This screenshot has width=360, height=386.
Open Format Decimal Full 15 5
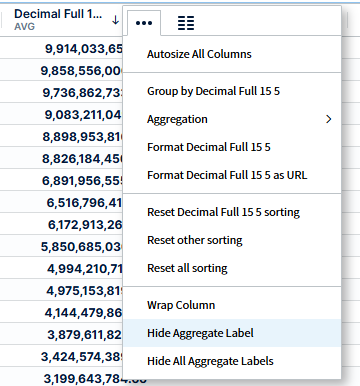tap(232, 147)
